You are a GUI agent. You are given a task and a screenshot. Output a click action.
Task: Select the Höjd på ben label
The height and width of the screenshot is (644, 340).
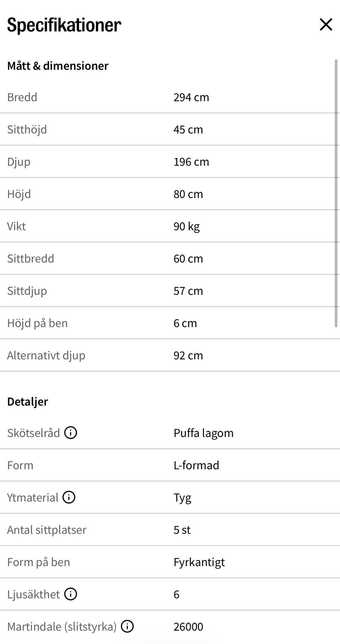click(37, 323)
